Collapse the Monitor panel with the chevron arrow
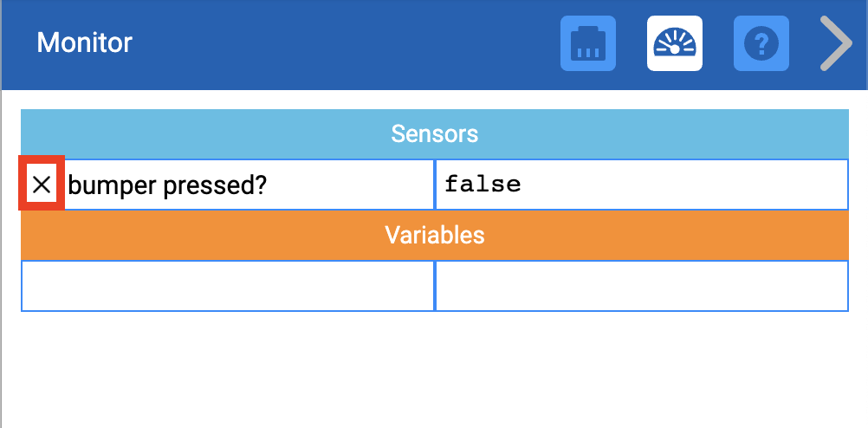 (836, 43)
